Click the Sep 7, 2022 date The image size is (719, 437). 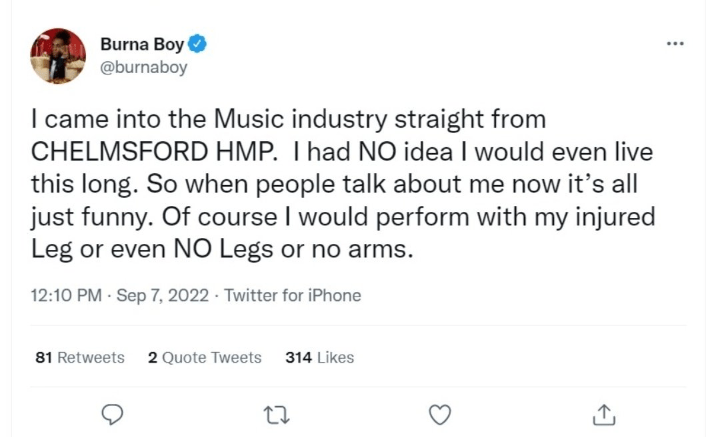point(160,295)
